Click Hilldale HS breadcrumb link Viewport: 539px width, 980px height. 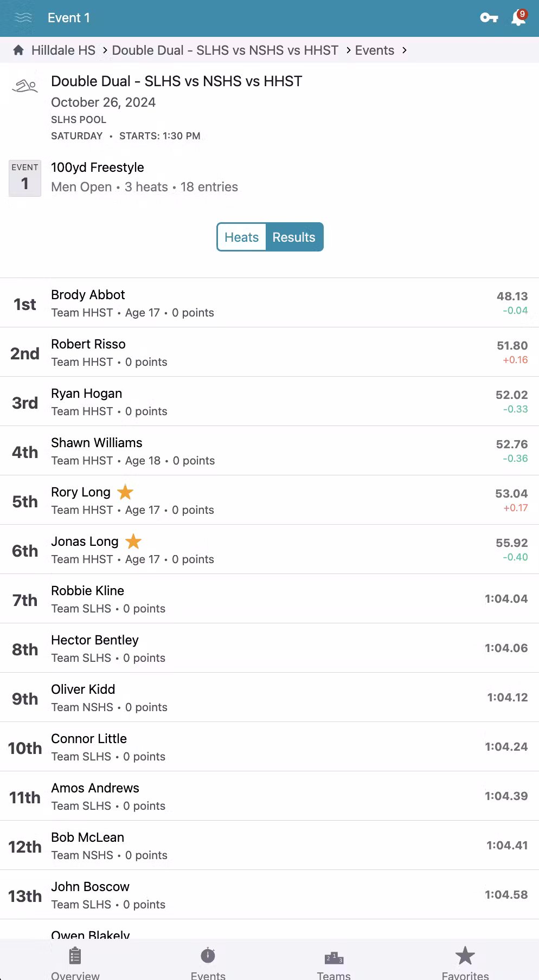[x=63, y=50]
